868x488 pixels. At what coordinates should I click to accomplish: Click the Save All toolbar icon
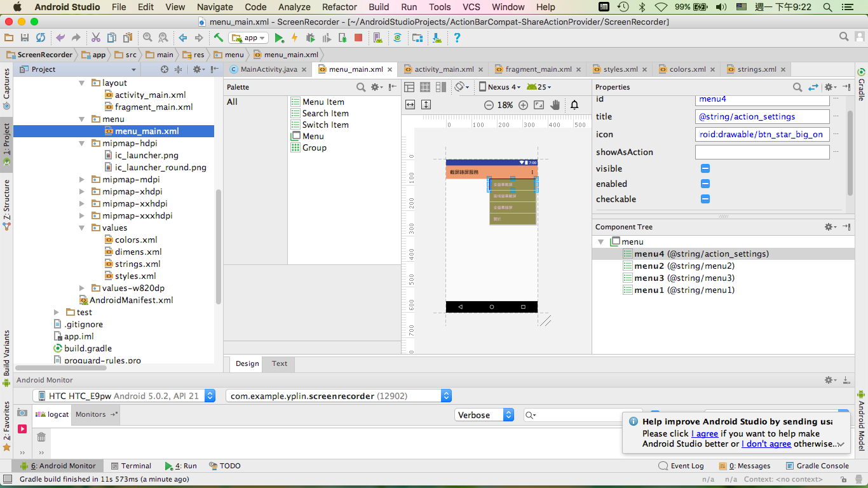pyautogui.click(x=25, y=37)
